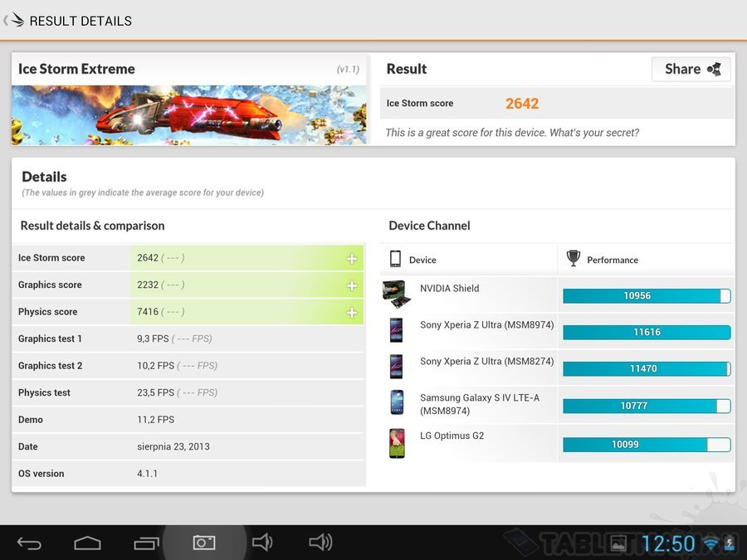Tap the Performance trophy icon
747x560 pixels.
[x=573, y=259]
